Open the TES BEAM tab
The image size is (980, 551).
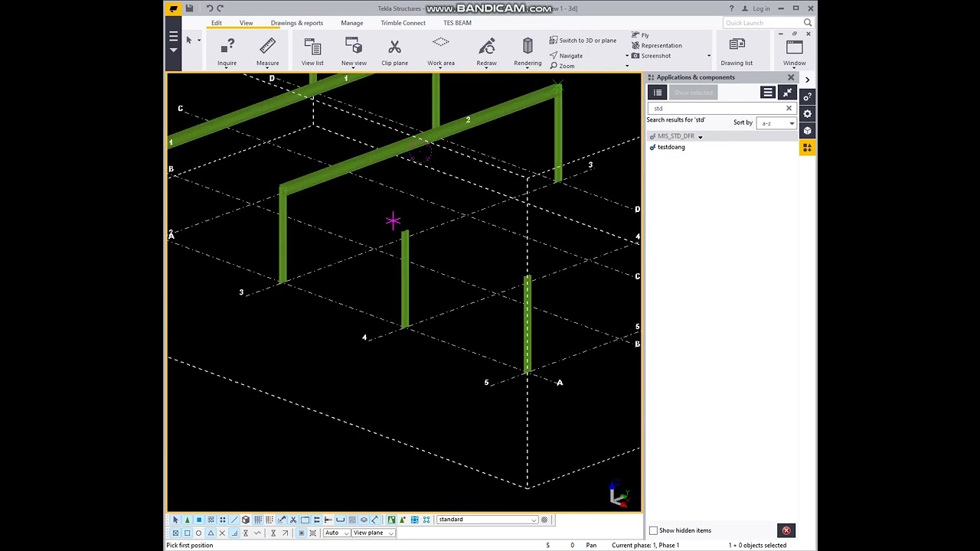457,23
